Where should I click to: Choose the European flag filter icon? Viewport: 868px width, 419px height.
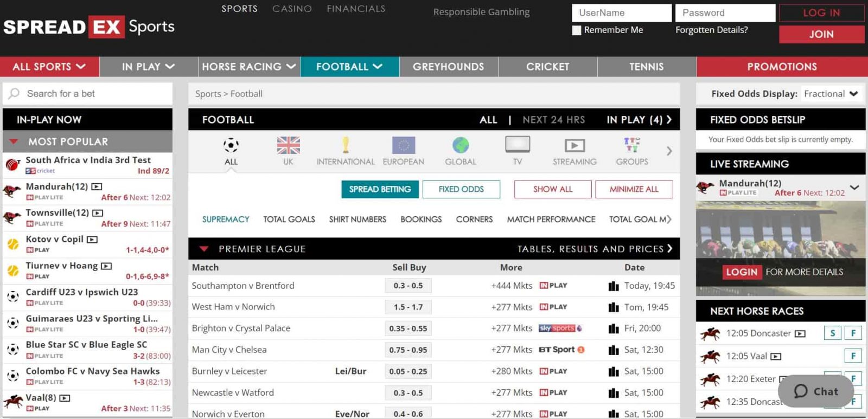click(x=403, y=145)
